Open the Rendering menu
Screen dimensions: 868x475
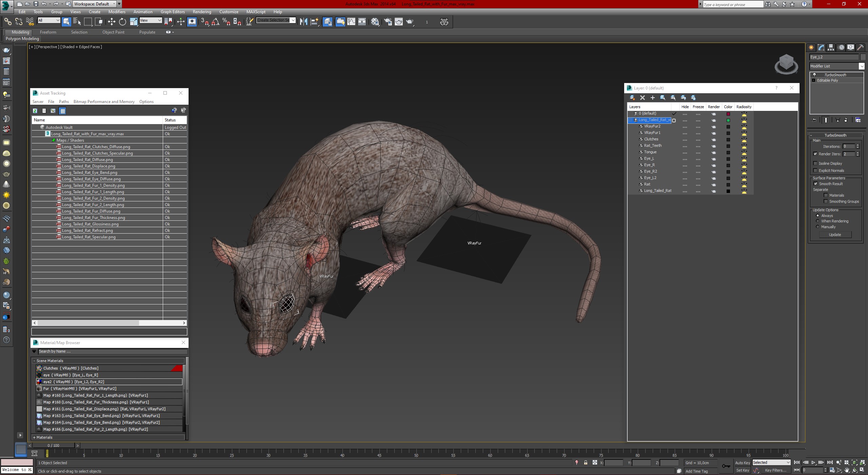(x=202, y=12)
